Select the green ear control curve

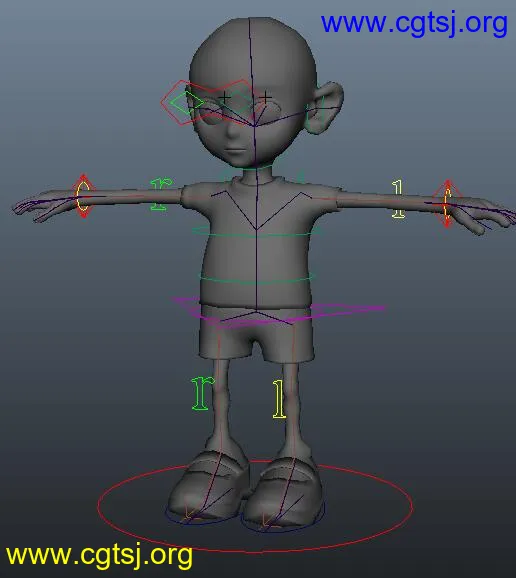click(315, 111)
